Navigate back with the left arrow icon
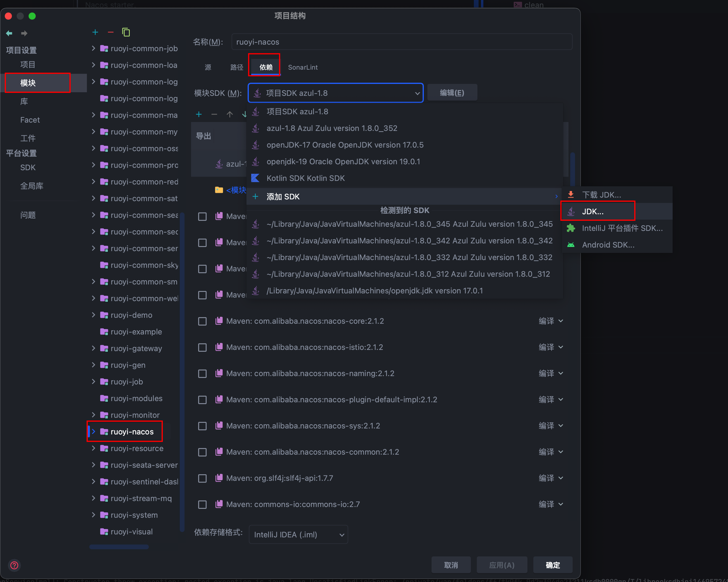728x582 pixels. (9, 33)
